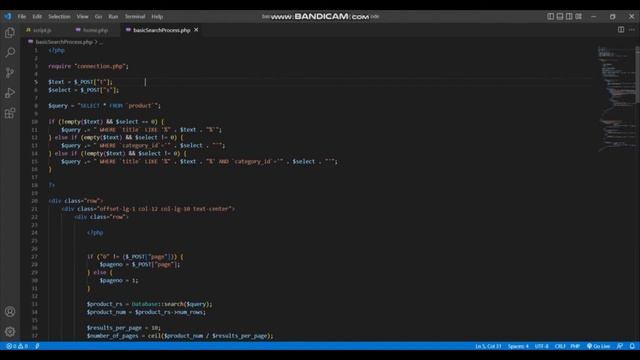Open editor More Actions ellipsis
Image resolution: width=640 pixels, height=360 pixels.
(x=631, y=30)
